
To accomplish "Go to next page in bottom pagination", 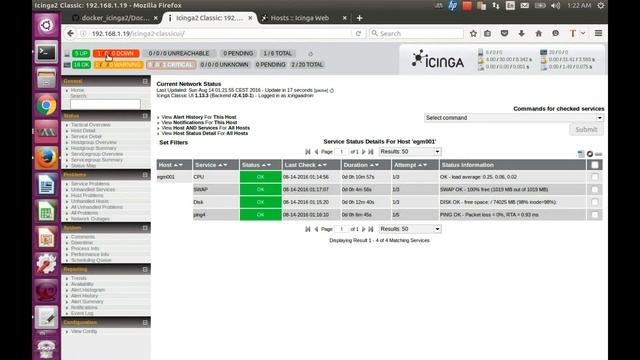I will click(363, 229).
